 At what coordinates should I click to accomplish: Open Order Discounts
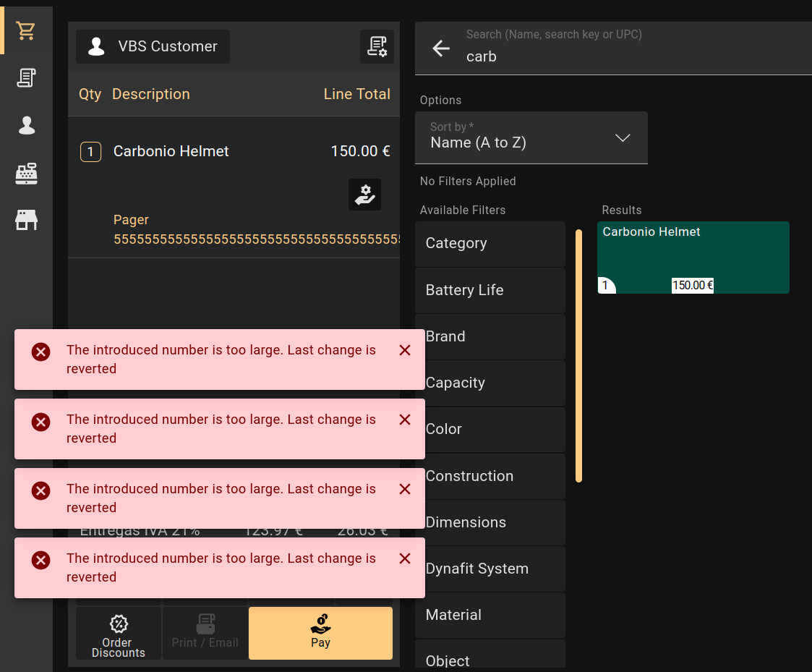coord(119,633)
